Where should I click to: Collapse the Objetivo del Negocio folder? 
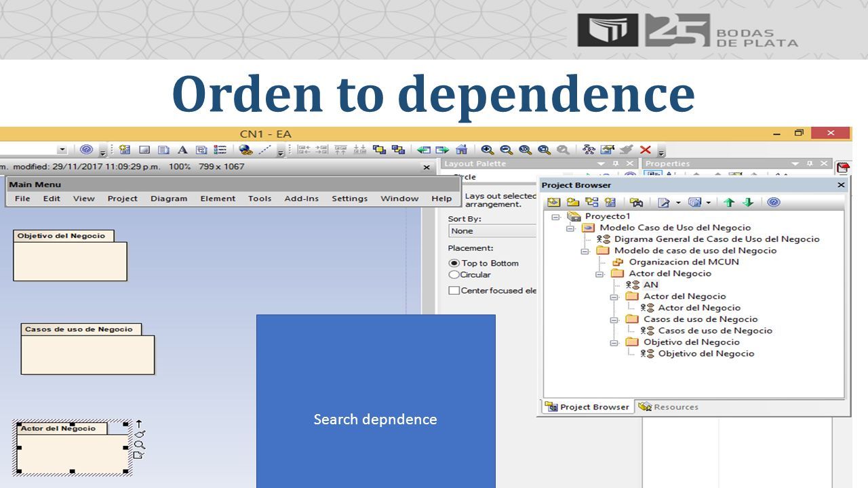(614, 342)
